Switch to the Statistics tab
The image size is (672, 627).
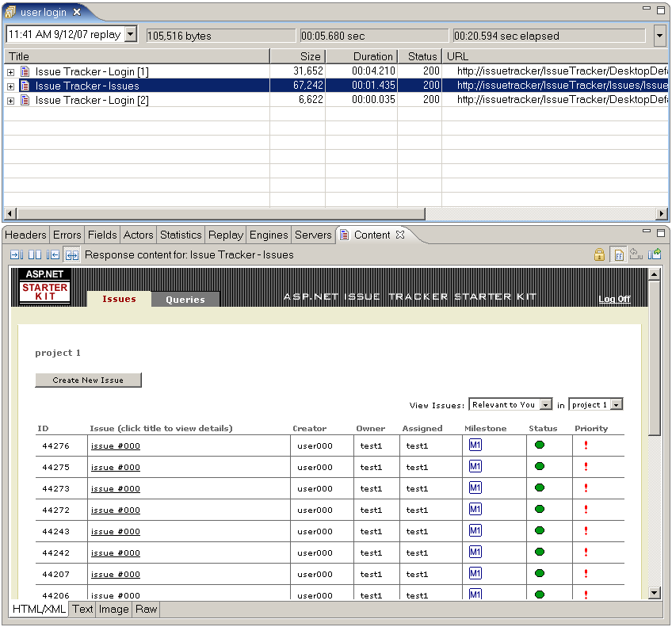(181, 235)
